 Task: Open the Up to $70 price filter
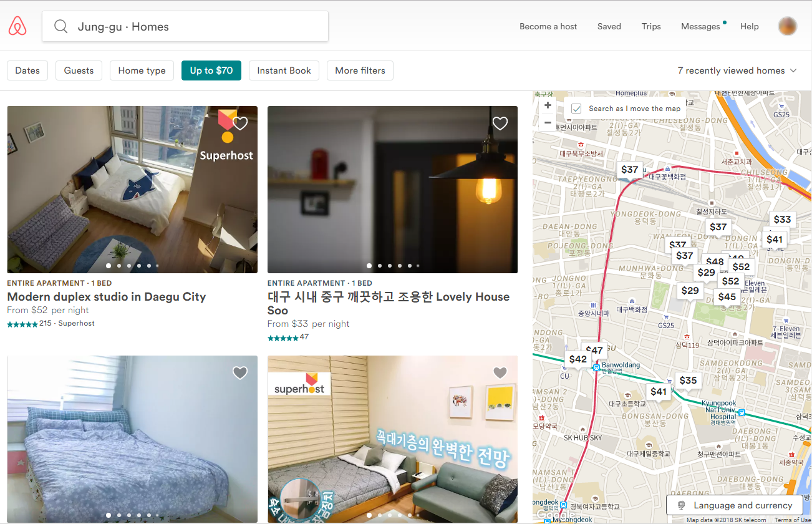coord(211,70)
